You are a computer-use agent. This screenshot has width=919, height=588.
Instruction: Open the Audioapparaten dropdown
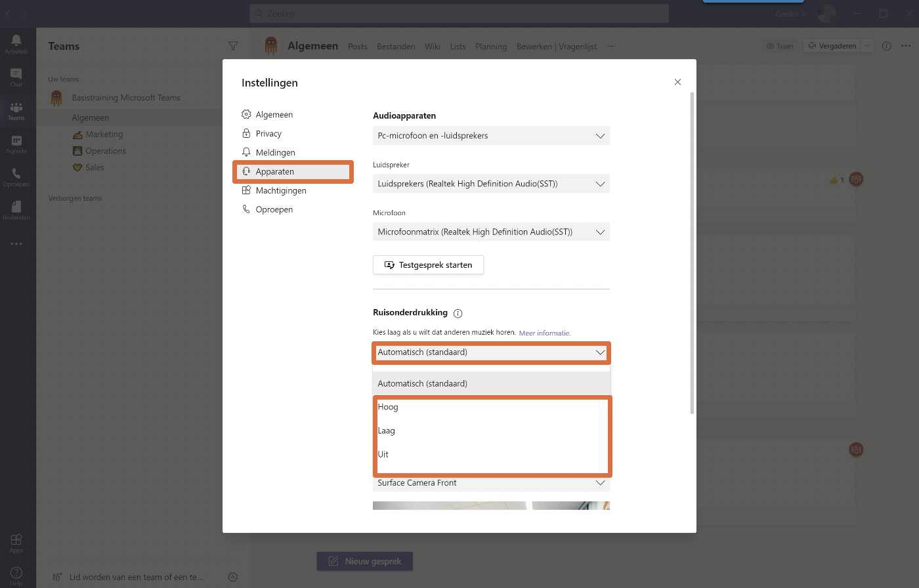point(491,136)
